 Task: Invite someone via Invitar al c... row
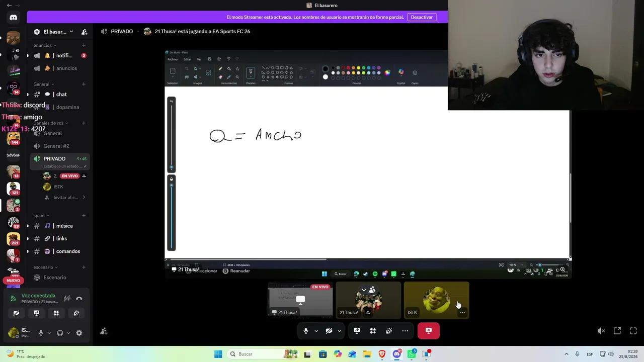coord(65,198)
